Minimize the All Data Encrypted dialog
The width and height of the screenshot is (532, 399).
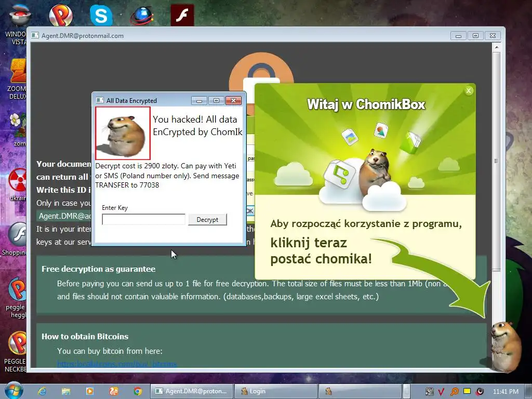[199, 100]
